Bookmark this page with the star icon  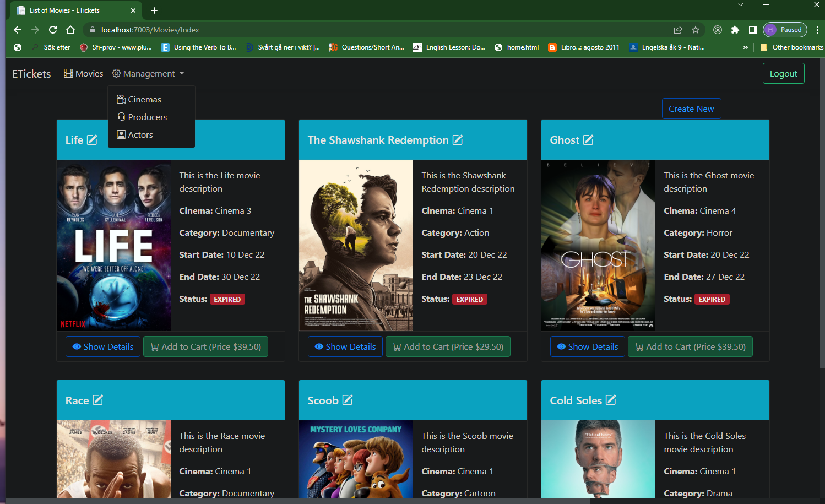[696, 30]
